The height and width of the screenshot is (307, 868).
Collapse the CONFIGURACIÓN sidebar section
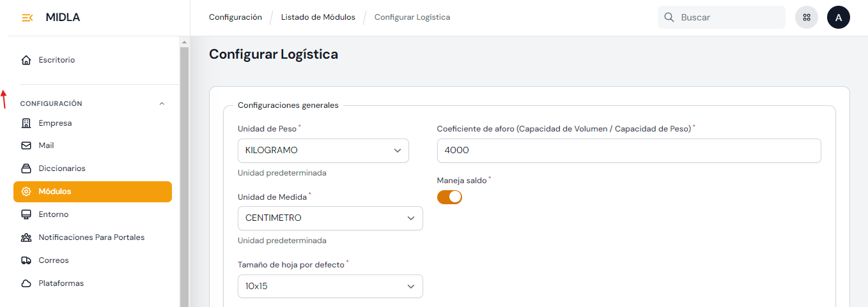[162, 103]
